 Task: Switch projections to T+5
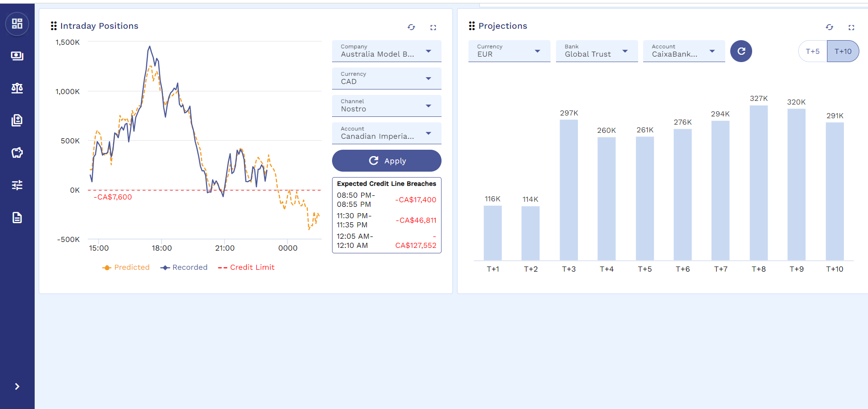coord(813,51)
